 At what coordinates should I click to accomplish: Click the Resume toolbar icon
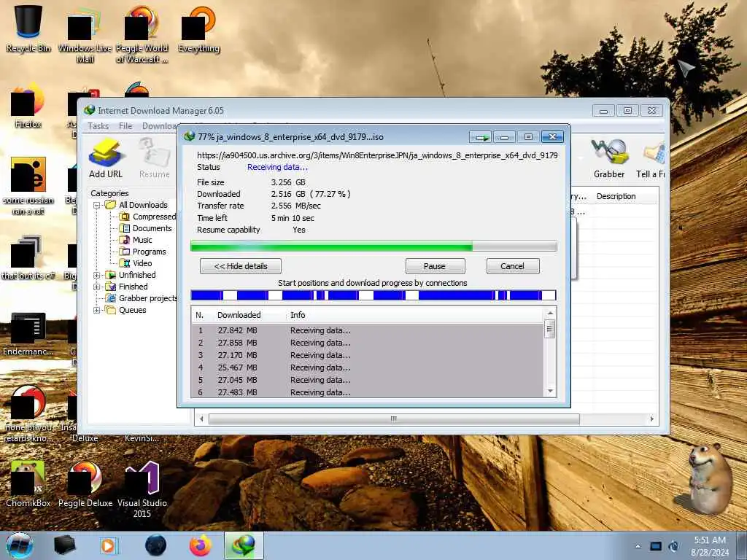(x=155, y=158)
